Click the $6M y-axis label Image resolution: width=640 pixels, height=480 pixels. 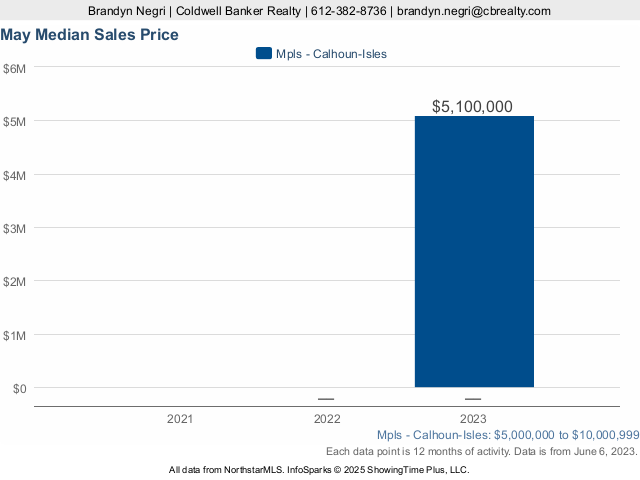click(x=15, y=68)
